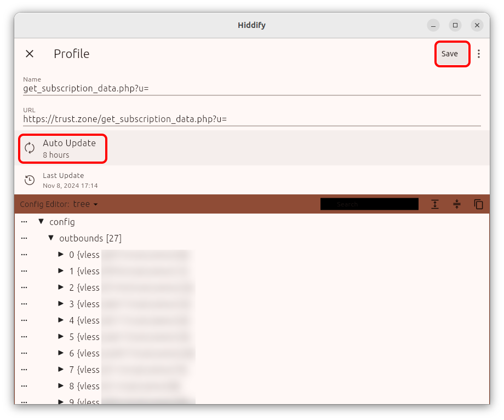Focus the config editor Search box
Image resolution: width=504 pixels, height=420 pixels.
pyautogui.click(x=369, y=204)
